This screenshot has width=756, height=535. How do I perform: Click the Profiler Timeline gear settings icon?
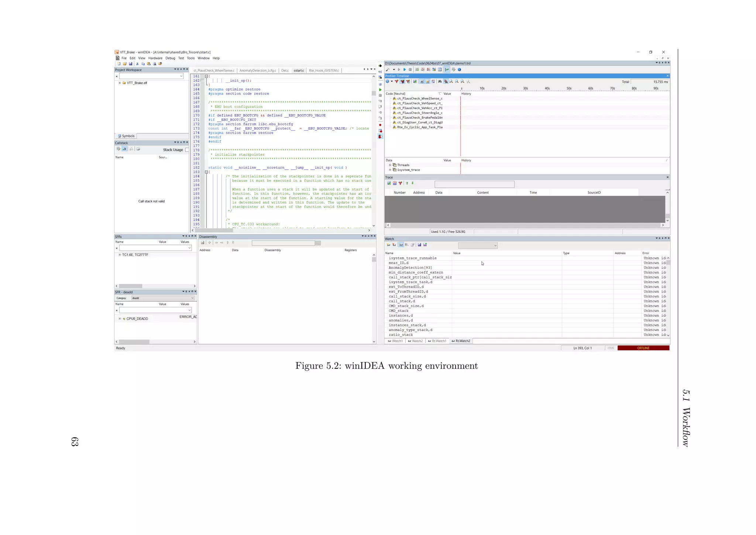pyautogui.click(x=387, y=81)
